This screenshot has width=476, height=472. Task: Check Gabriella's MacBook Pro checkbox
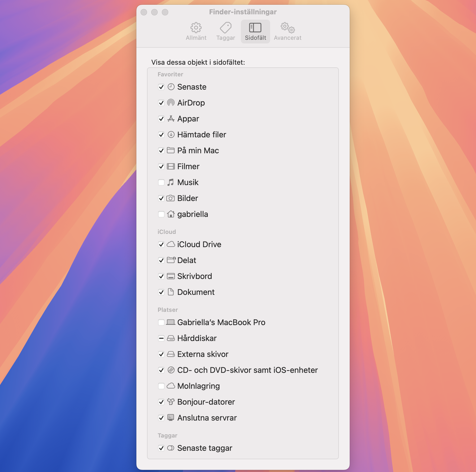161,322
